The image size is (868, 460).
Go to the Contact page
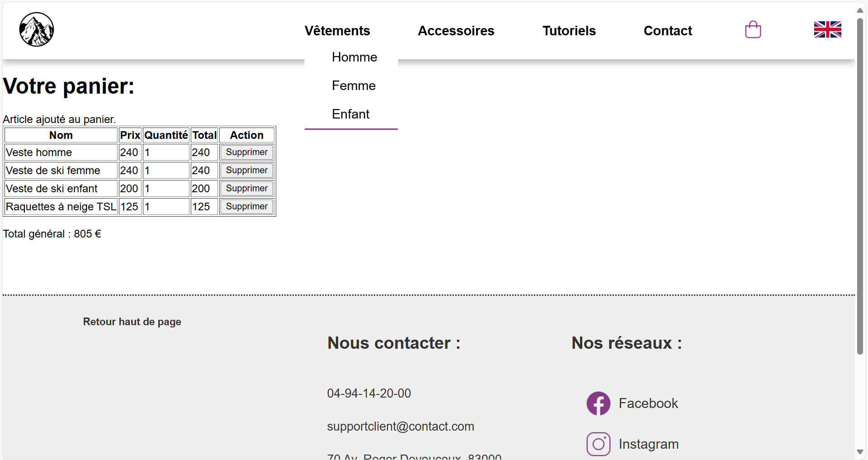[x=668, y=31]
